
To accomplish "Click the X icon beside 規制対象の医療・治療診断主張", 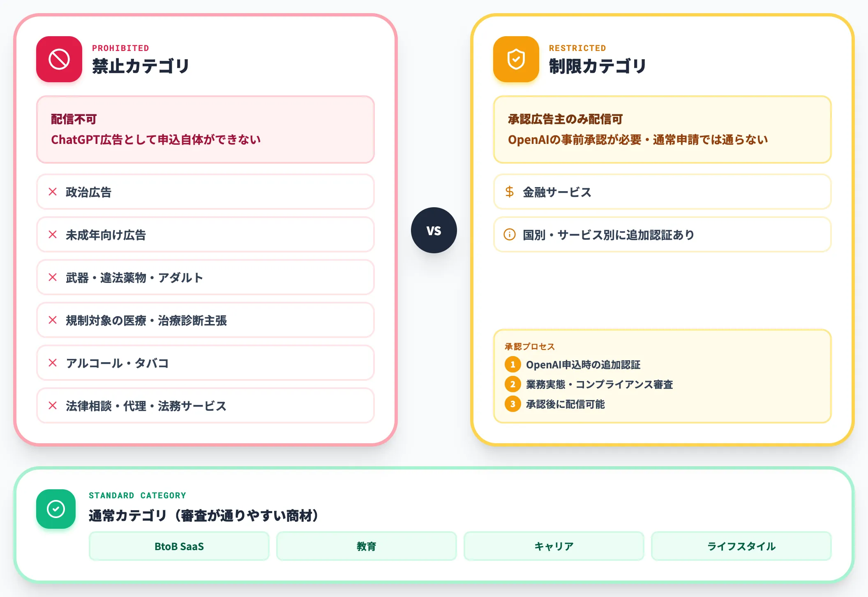I will coord(53,320).
